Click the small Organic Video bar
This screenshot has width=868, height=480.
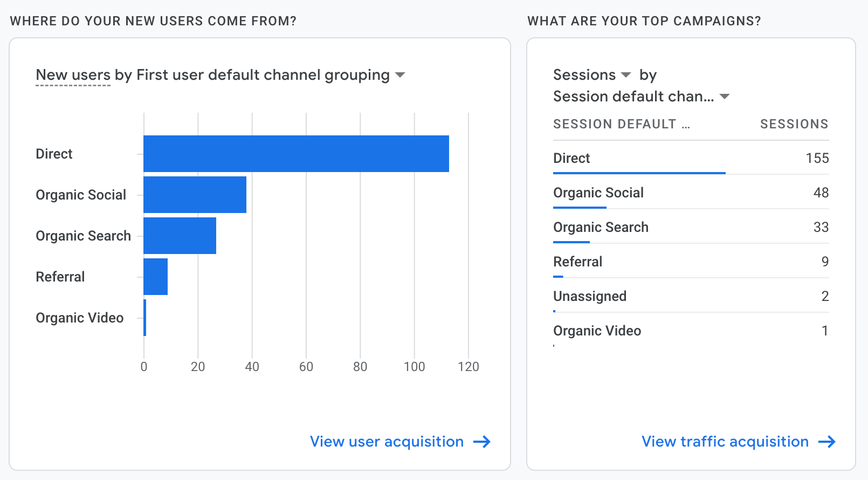pyautogui.click(x=144, y=318)
